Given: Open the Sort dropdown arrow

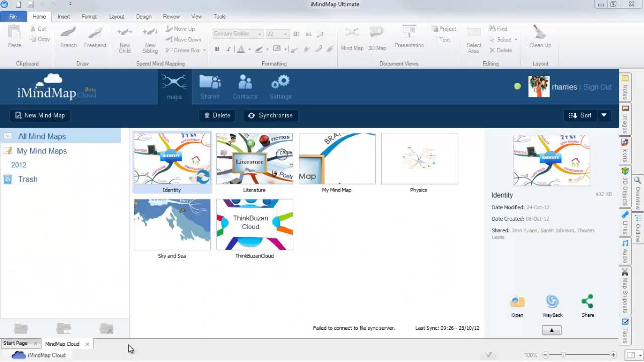Looking at the screenshot, I should (604, 115).
